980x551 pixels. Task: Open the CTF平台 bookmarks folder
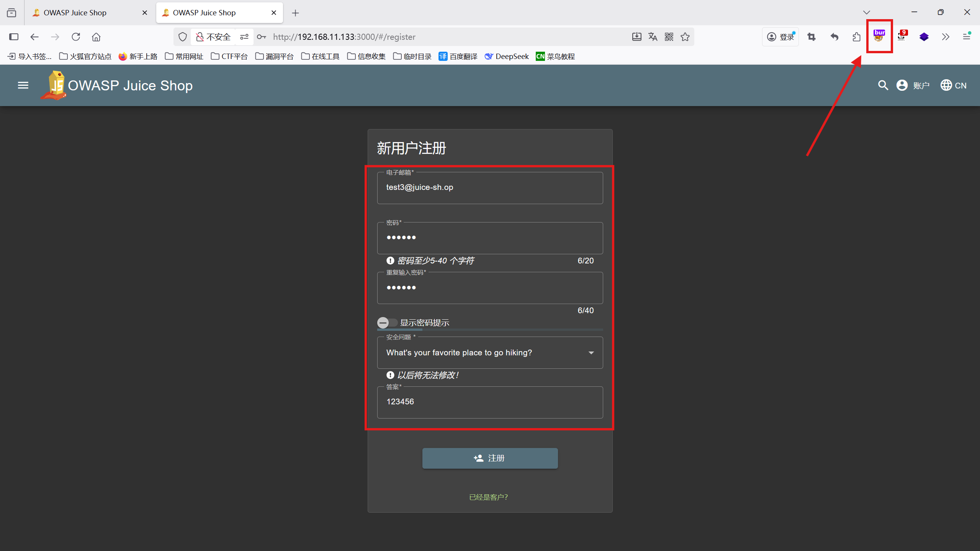click(229, 57)
